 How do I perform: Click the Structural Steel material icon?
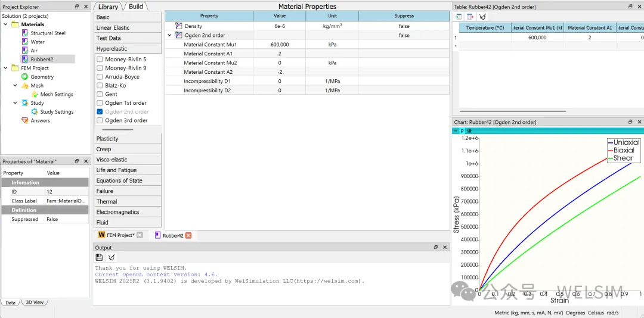[24, 33]
